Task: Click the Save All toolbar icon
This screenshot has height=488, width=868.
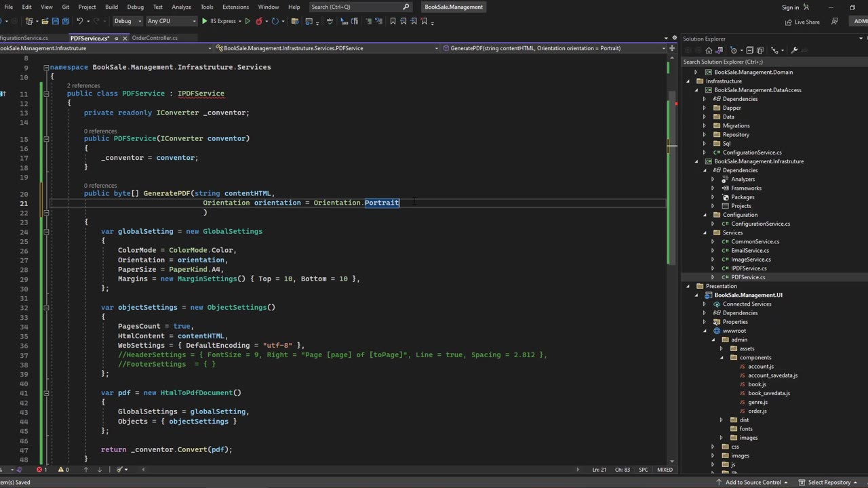Action: tap(66, 21)
